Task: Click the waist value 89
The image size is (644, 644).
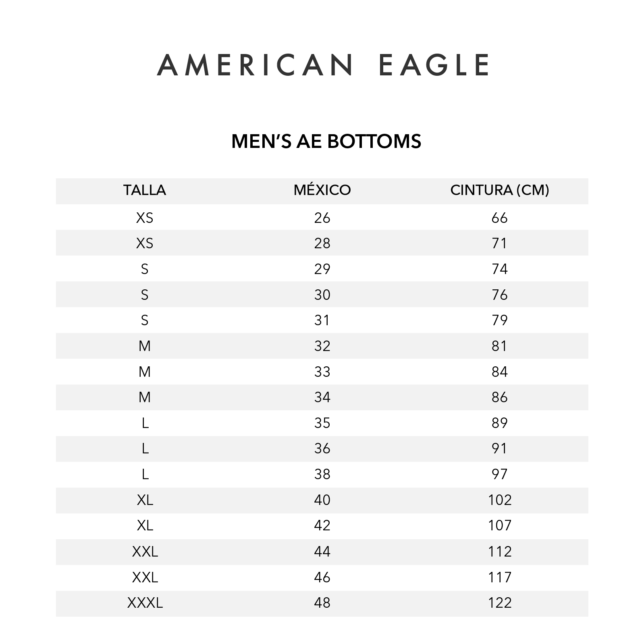Action: point(499,423)
